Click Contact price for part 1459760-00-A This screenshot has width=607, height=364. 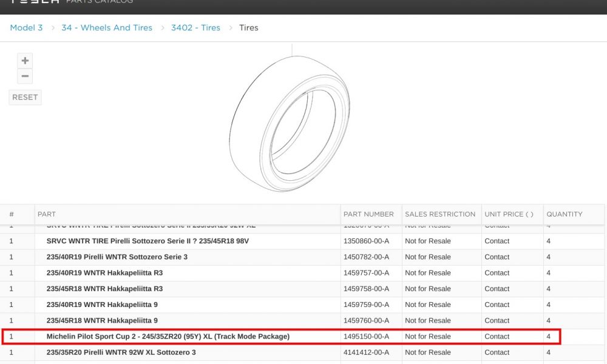coord(497,320)
